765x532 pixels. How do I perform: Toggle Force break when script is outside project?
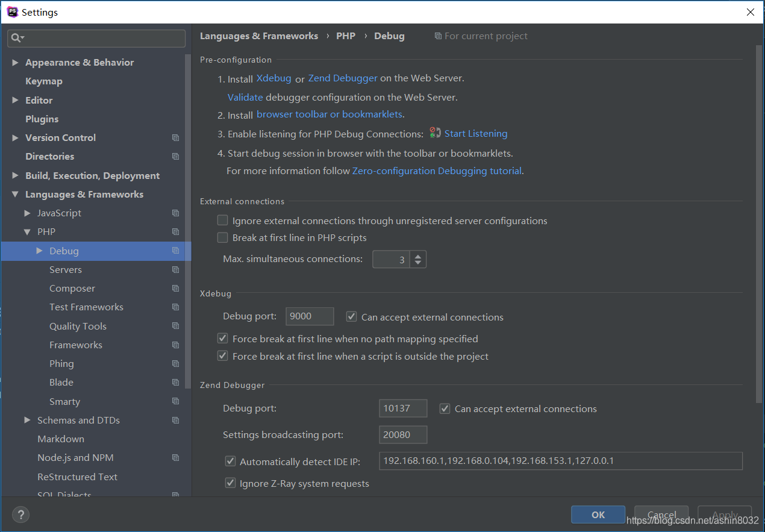click(x=223, y=356)
